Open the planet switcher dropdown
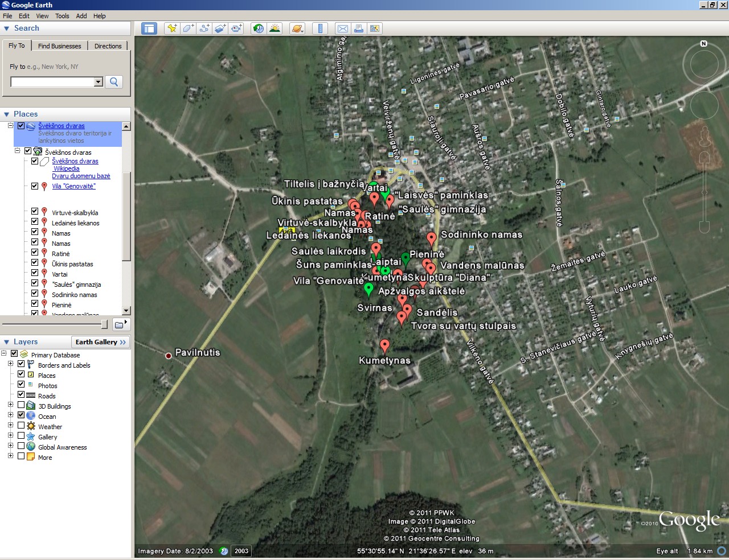Screen dimensions: 729x560 coord(297,28)
